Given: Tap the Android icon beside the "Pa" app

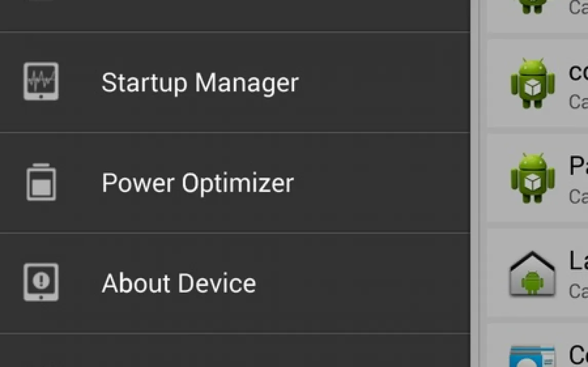Looking at the screenshot, I should pyautogui.click(x=533, y=178).
